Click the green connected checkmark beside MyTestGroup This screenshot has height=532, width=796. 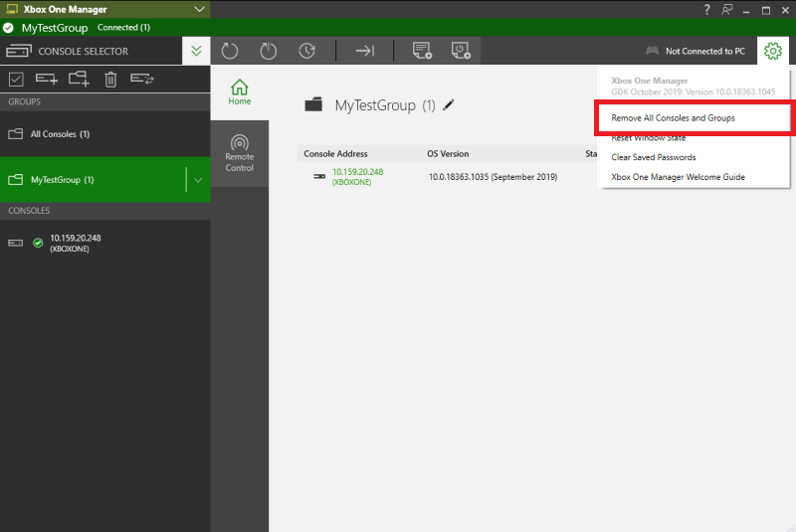click(x=9, y=28)
